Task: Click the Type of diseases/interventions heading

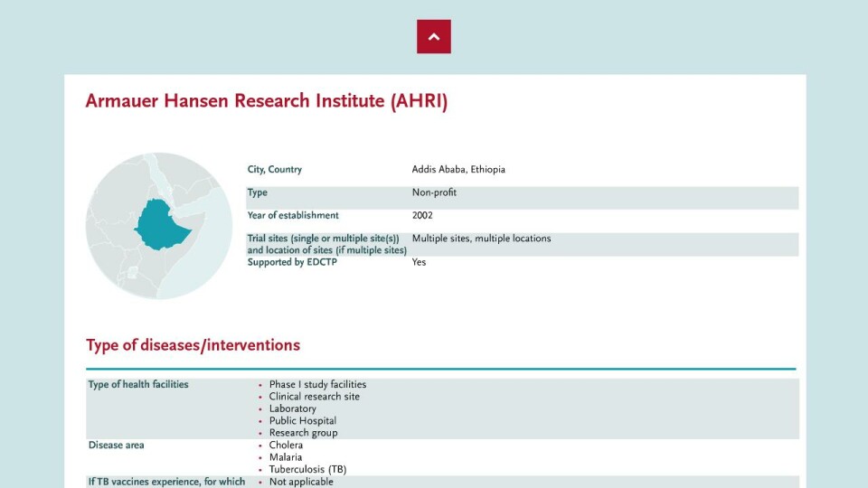Action: coord(193,345)
